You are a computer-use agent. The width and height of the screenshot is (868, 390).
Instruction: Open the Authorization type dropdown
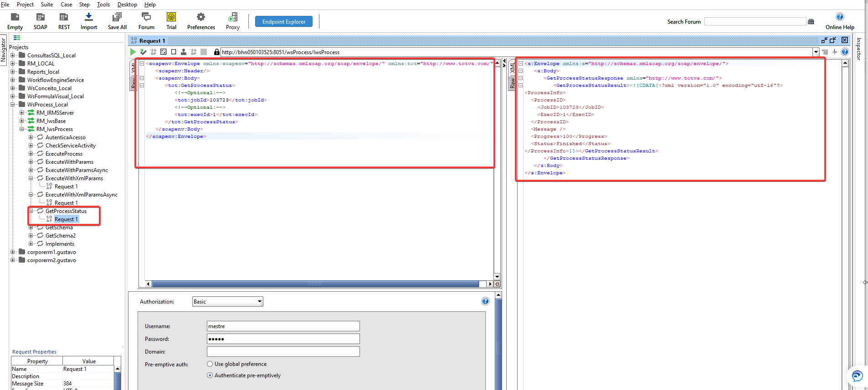click(x=227, y=301)
